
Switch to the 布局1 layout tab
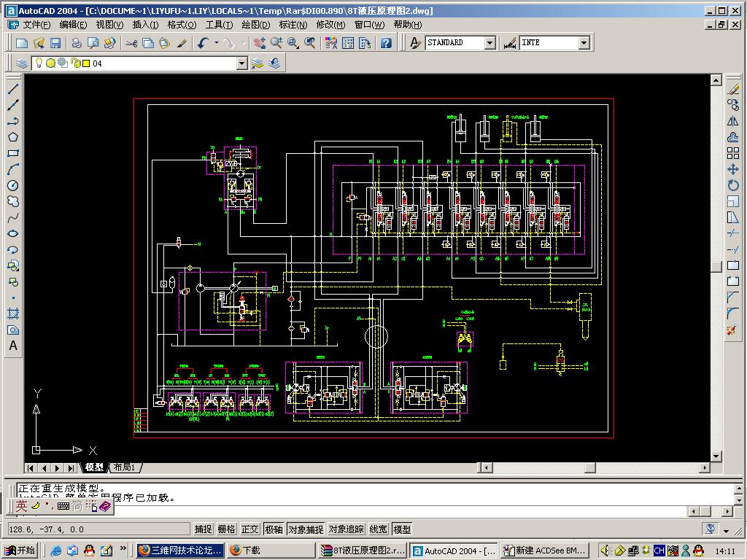[125, 467]
